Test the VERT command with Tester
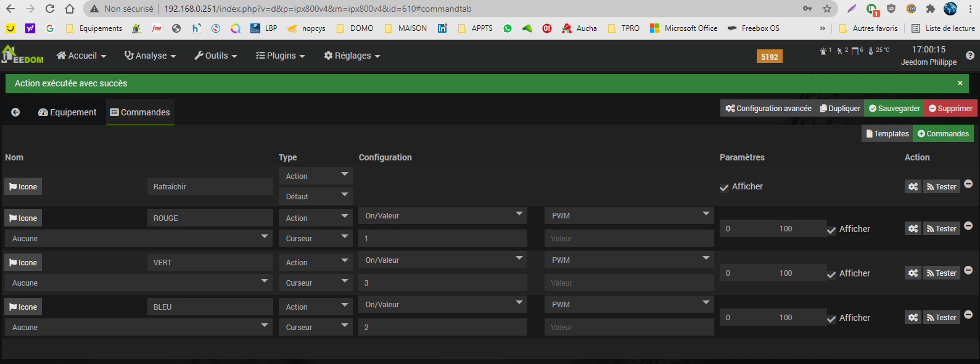 click(x=941, y=273)
